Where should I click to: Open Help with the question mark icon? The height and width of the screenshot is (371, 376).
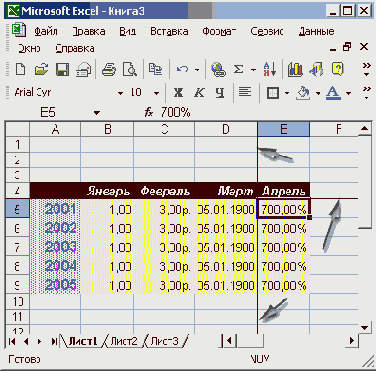[337, 69]
